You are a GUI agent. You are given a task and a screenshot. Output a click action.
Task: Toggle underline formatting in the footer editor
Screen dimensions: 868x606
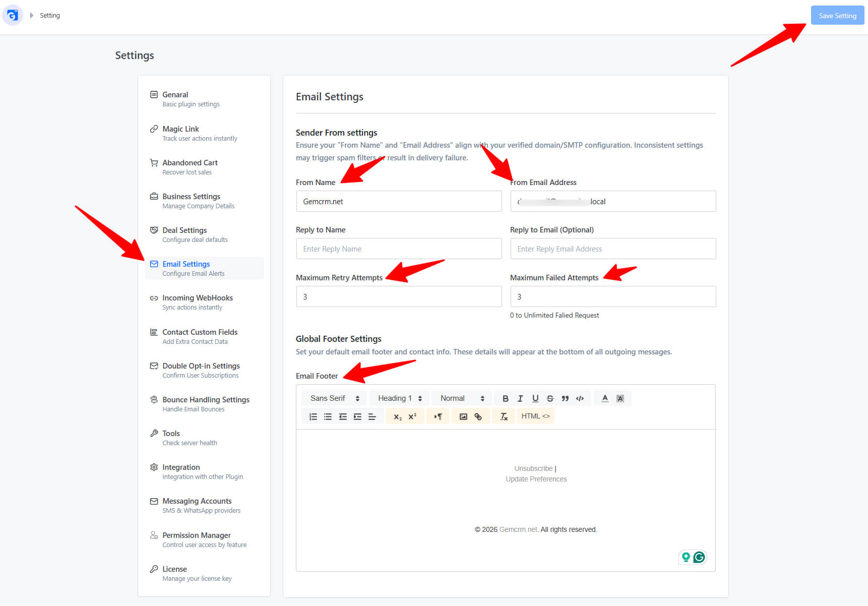click(535, 398)
